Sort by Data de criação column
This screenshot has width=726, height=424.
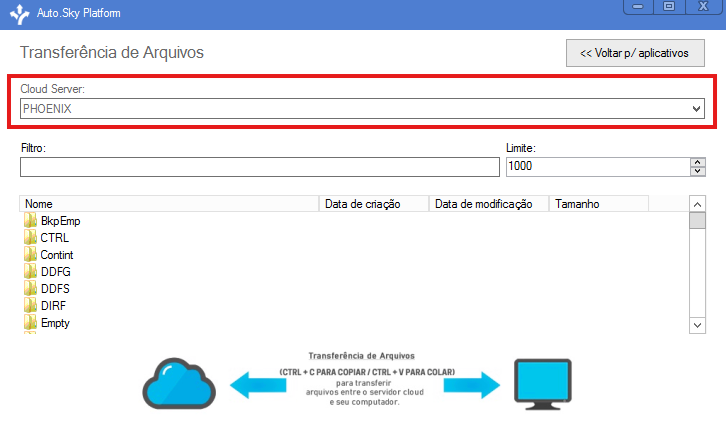pyautogui.click(x=374, y=204)
